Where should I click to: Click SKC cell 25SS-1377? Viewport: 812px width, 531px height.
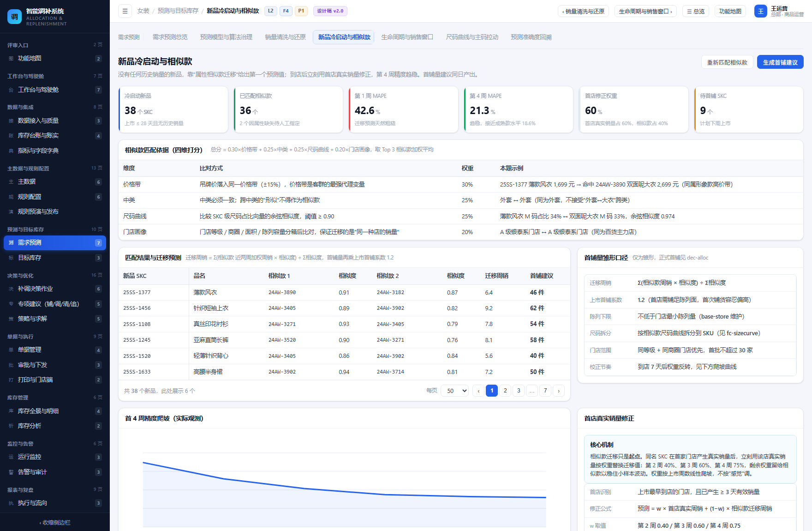click(137, 293)
